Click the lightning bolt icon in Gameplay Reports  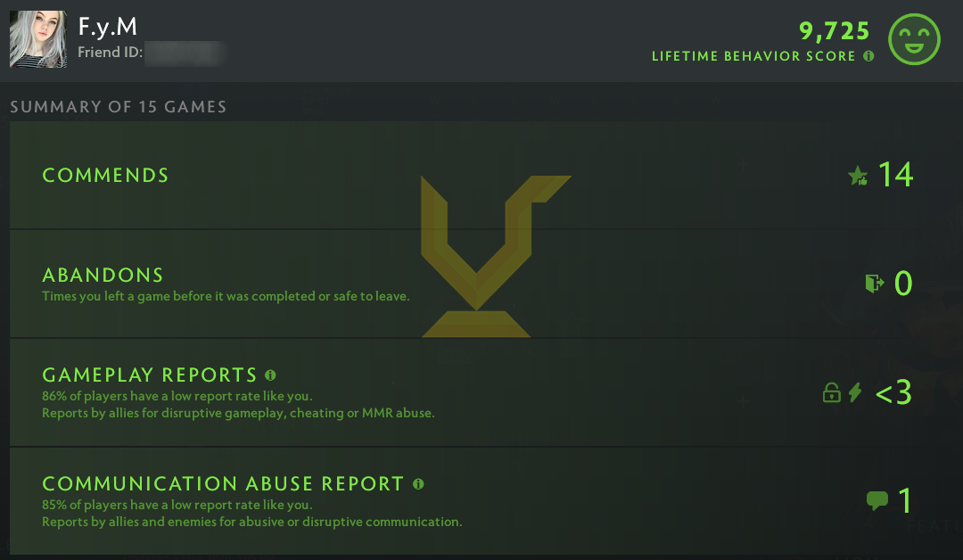pyautogui.click(x=855, y=392)
